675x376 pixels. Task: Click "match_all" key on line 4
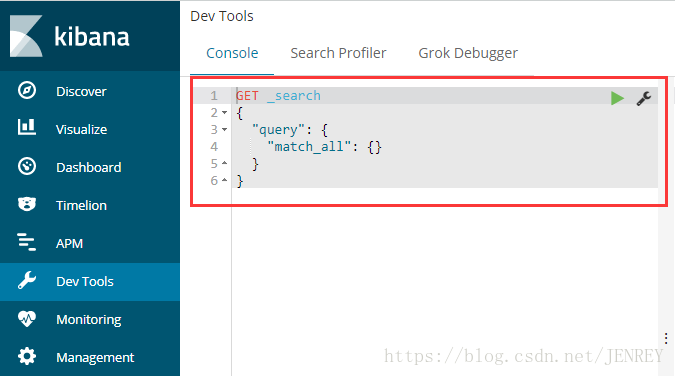pos(310,146)
